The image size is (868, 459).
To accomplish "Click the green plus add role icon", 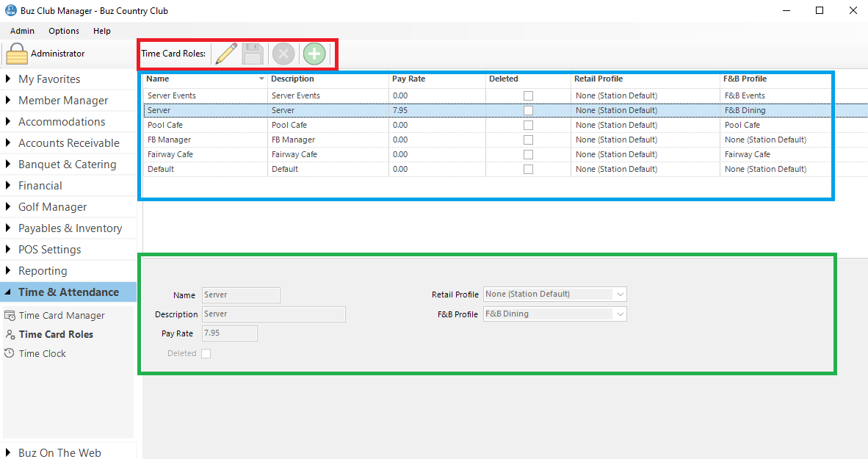I will click(x=314, y=54).
